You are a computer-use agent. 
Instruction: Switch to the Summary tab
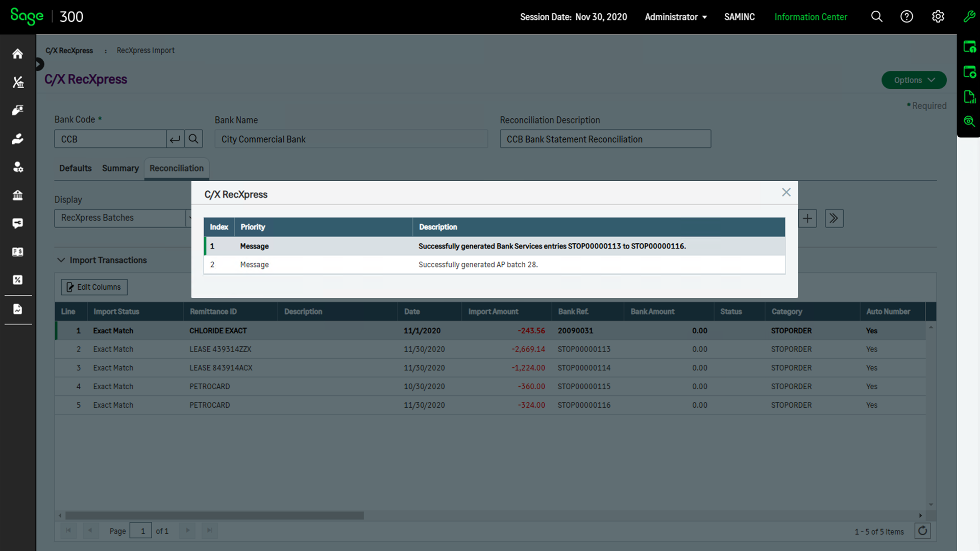(x=120, y=168)
